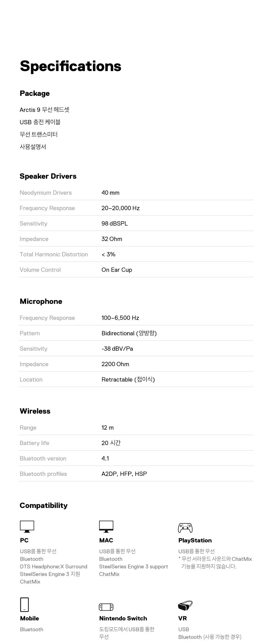
Task: Select the A2DP, HFP, HSP profiles text
Action: 124,474
